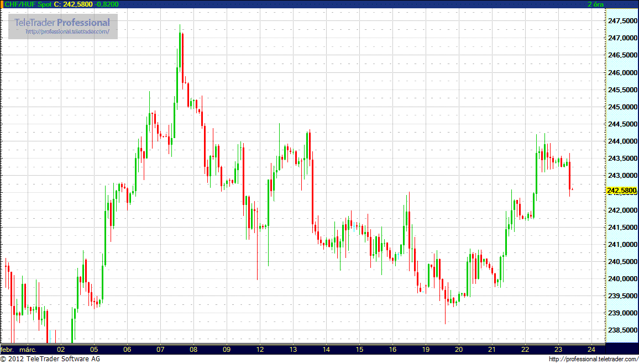The height and width of the screenshot is (364, 639).
Task: Click the 247,5000 price axis label
Action: 622,21
